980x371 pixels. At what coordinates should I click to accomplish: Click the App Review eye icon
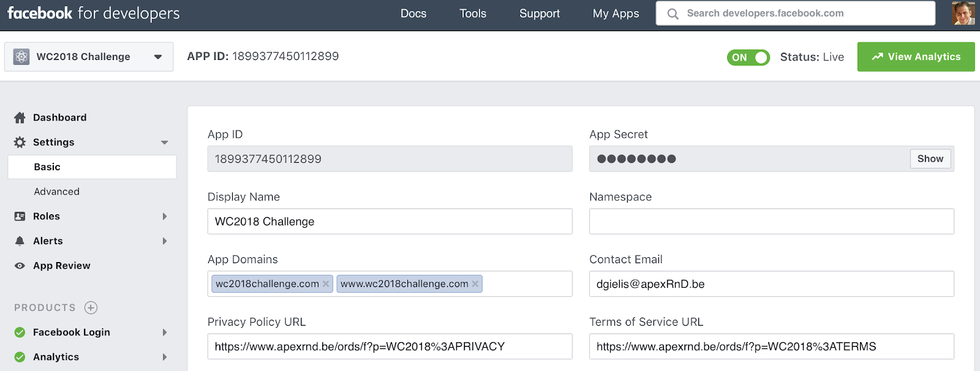point(20,266)
